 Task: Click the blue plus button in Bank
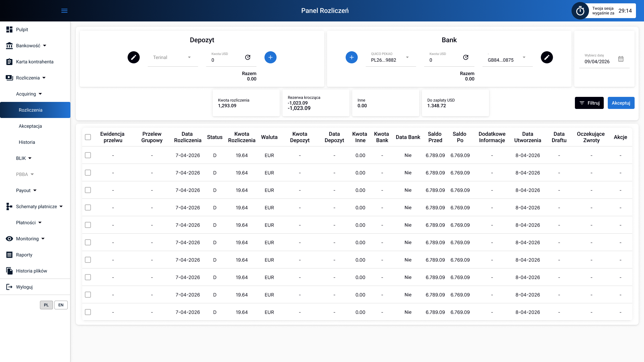[x=352, y=57]
